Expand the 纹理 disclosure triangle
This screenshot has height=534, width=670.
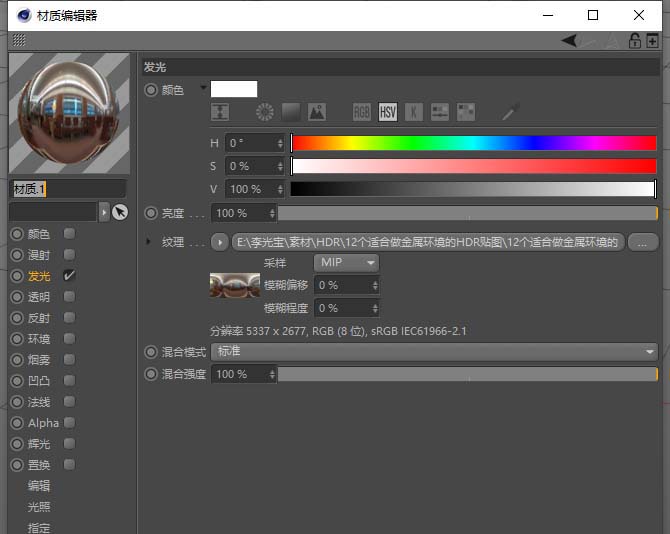click(x=149, y=242)
